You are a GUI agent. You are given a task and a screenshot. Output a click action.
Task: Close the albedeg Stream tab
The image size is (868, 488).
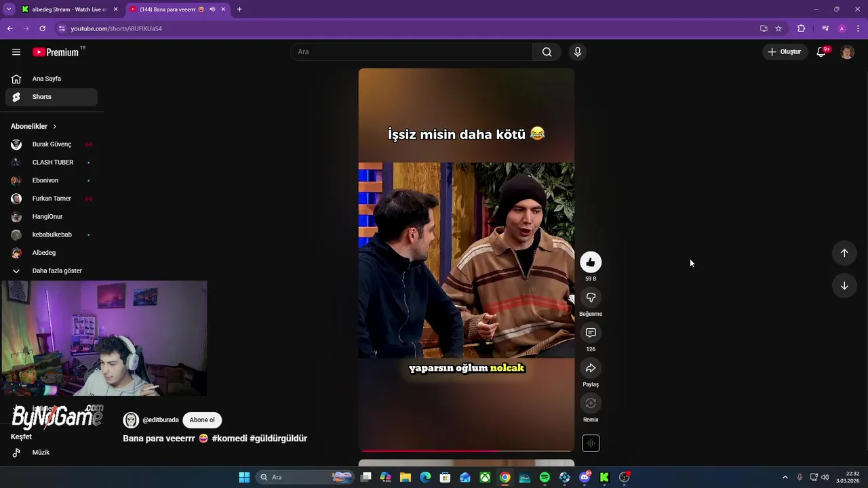point(115,9)
